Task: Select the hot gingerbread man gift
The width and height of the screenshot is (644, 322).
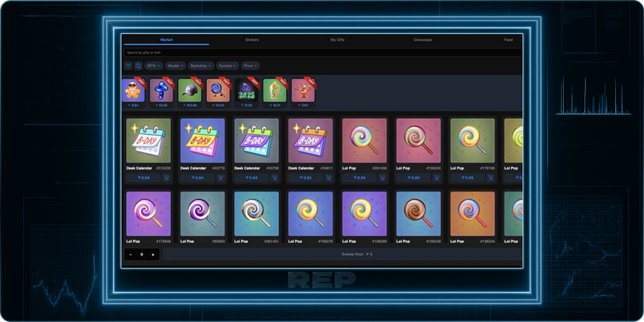Action: pos(133,91)
